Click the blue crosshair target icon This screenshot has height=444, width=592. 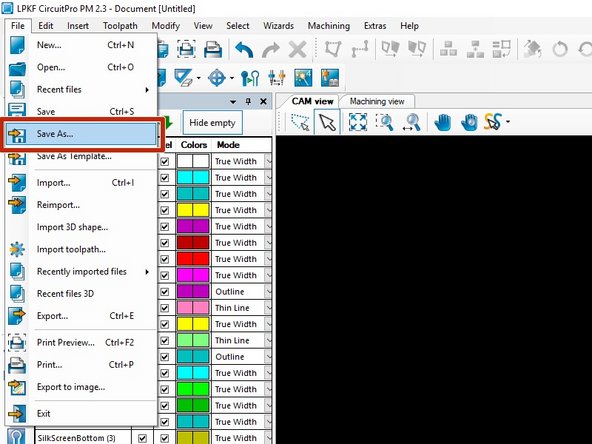click(x=217, y=78)
